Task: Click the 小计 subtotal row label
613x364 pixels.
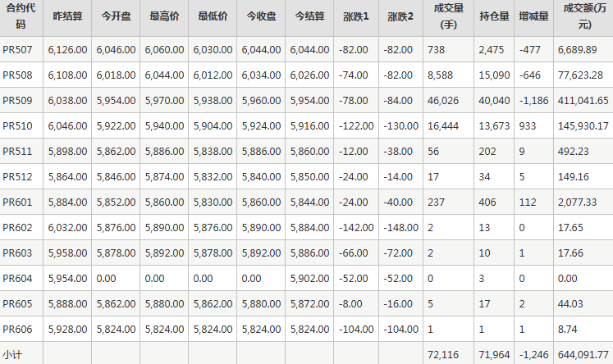Action: [x=12, y=355]
